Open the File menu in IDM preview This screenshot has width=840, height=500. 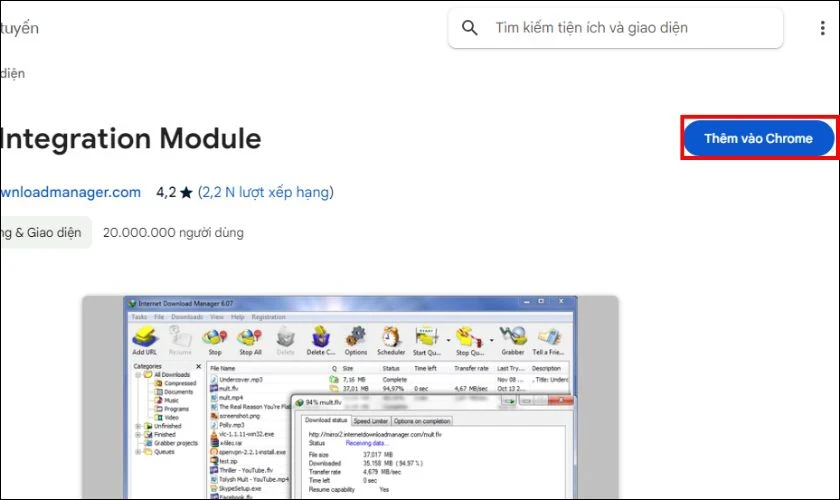click(x=159, y=317)
